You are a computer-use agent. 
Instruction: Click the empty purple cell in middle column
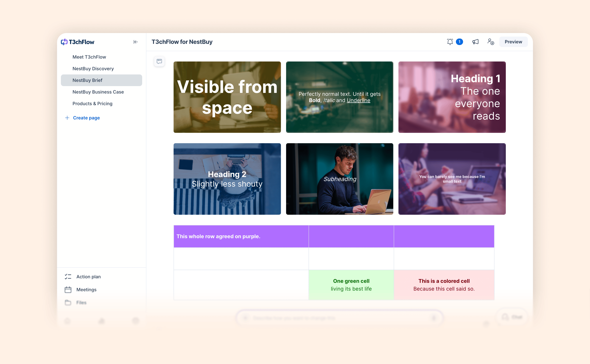point(351,236)
